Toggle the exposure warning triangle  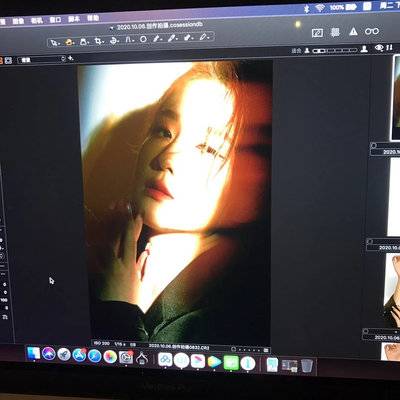pos(353,32)
